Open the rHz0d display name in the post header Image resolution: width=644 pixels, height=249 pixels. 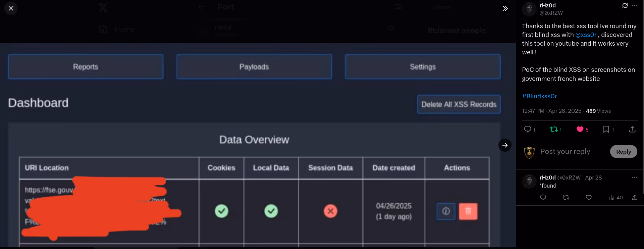(547, 5)
